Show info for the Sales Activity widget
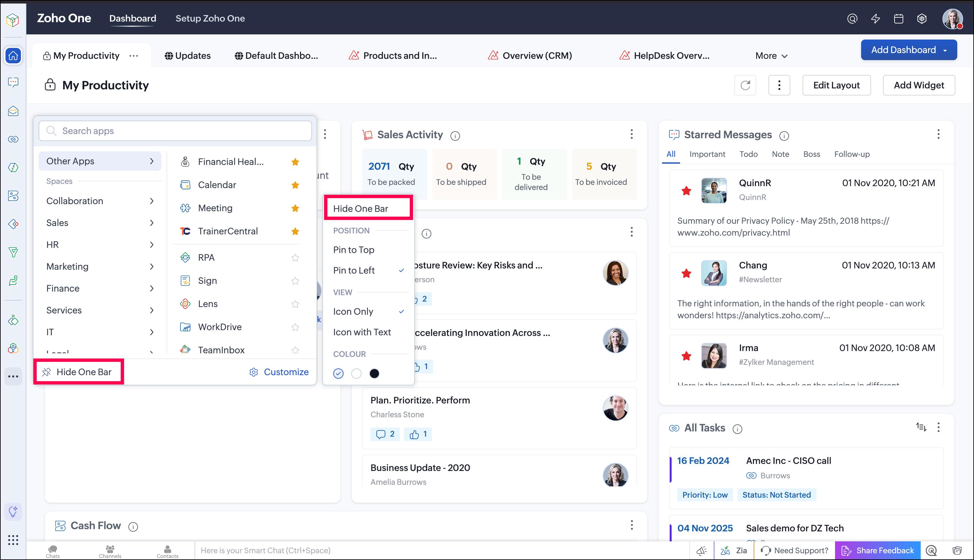Image resolution: width=974 pixels, height=560 pixels. 455,136
